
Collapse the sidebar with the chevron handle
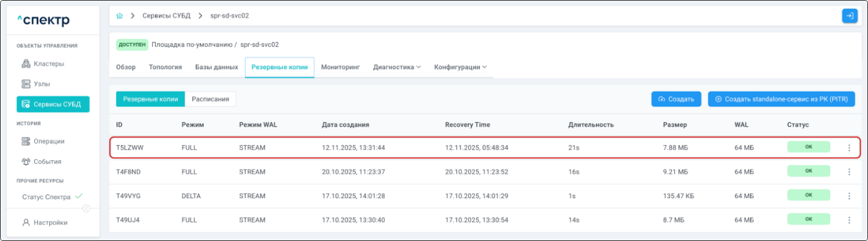click(86, 209)
